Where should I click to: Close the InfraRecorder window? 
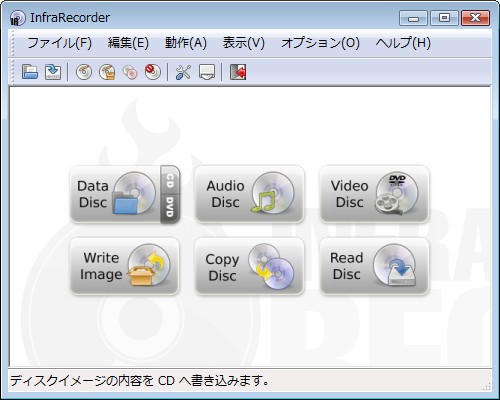pos(475,18)
